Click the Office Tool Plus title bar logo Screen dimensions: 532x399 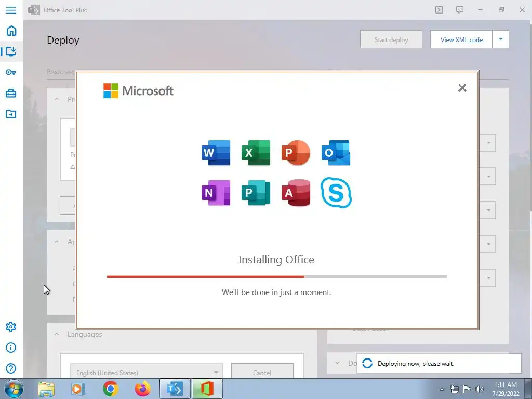click(34, 10)
